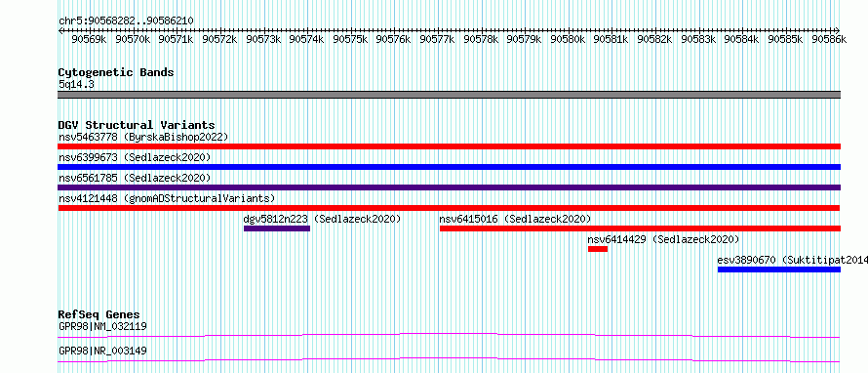The image size is (868, 373).
Task: Click the 90583k ruler tick label
Action: pyautogui.click(x=698, y=39)
